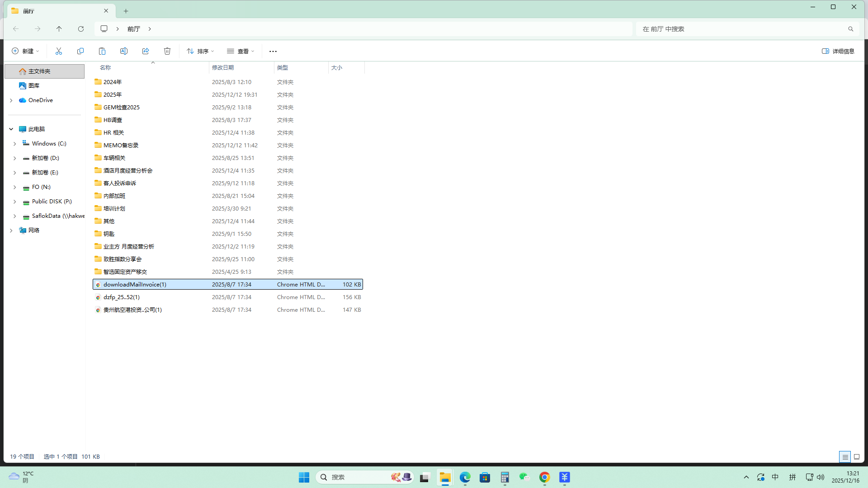The height and width of the screenshot is (488, 868).
Task: Open the 排序 sort dropdown
Action: tap(200, 51)
